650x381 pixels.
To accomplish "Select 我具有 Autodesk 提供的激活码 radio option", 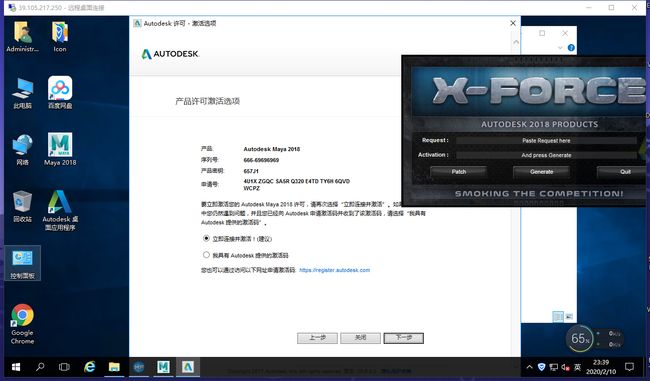I will tap(206, 255).
